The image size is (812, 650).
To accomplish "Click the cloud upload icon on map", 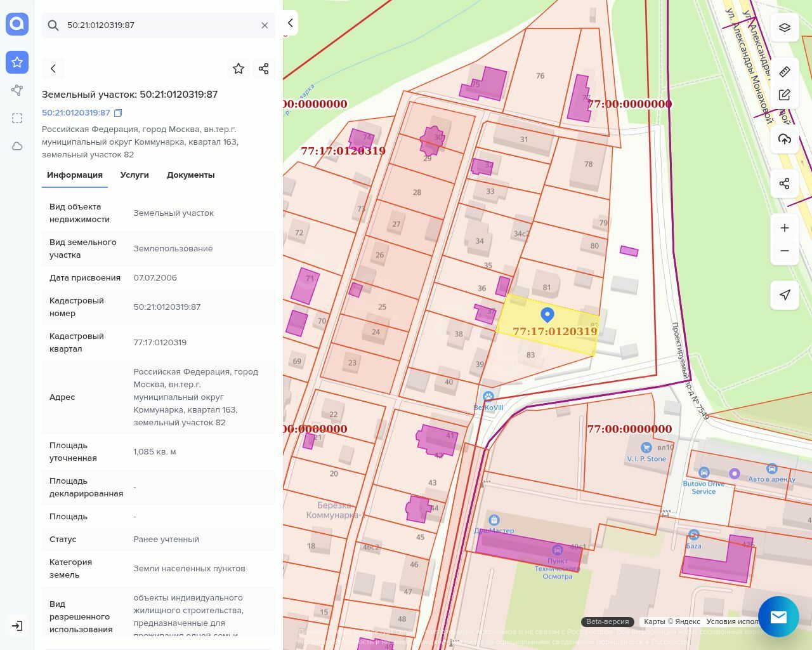I will coord(785,139).
